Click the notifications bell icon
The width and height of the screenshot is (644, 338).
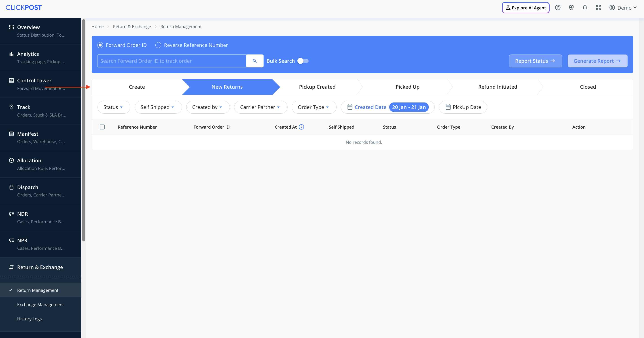tap(585, 8)
